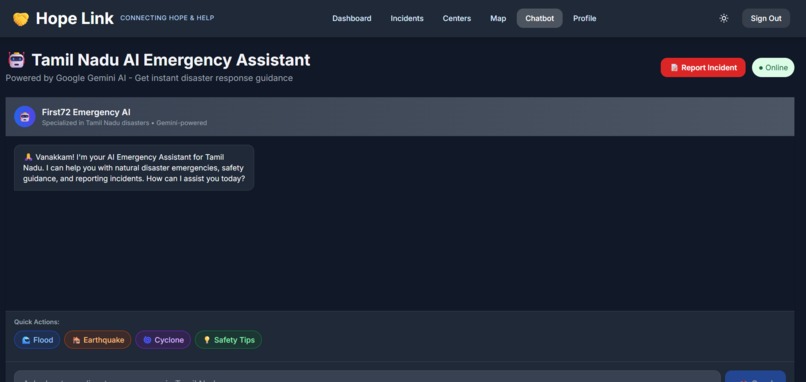Click the Tamil Nadu AI Emergency Assistant heading

click(x=171, y=60)
